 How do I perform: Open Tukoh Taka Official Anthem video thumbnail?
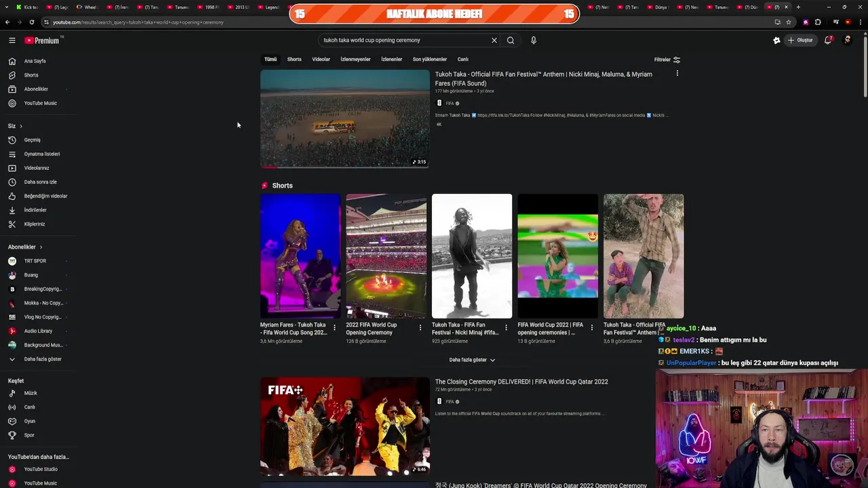point(345,119)
